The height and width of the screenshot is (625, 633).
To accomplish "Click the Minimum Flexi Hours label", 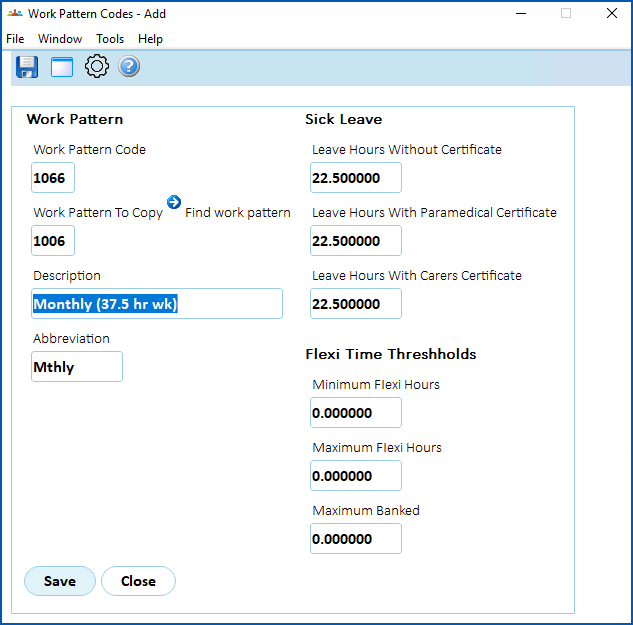I will [376, 384].
